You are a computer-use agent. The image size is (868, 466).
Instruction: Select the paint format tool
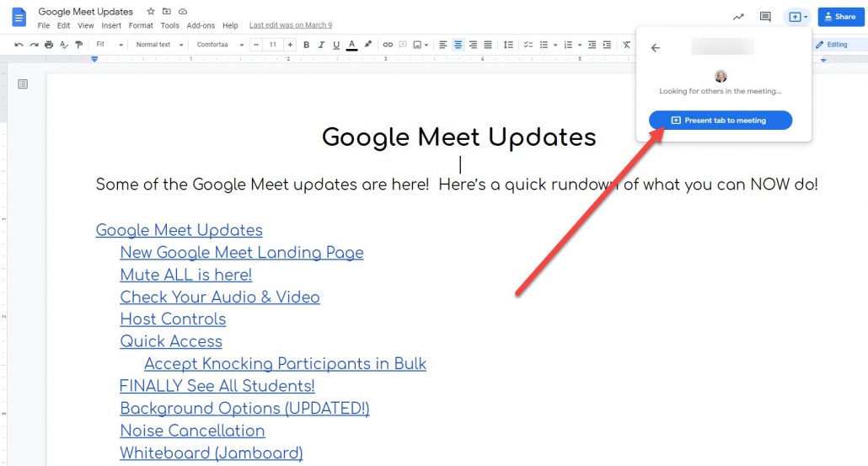click(78, 45)
